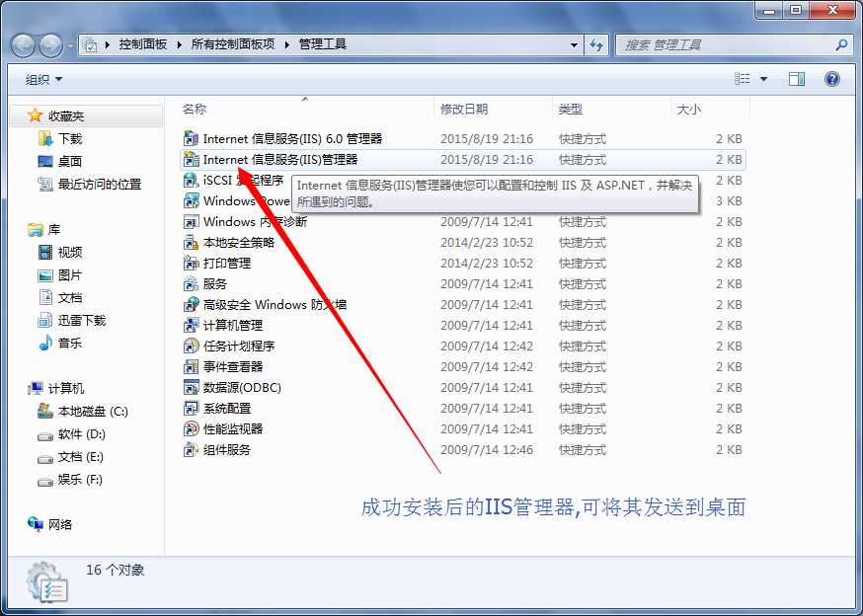
Task: Click the refresh button beside address bar
Action: tap(596, 44)
